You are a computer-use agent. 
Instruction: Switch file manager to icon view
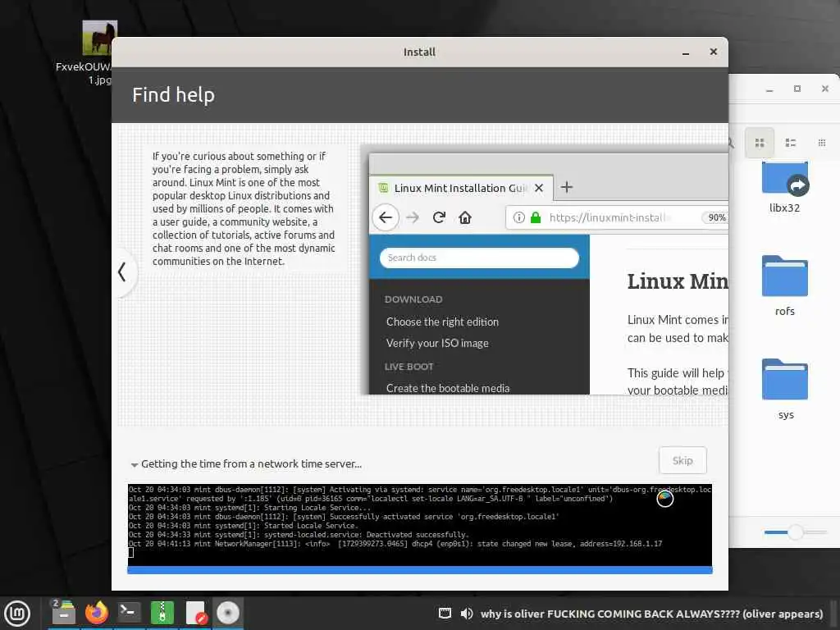point(759,143)
